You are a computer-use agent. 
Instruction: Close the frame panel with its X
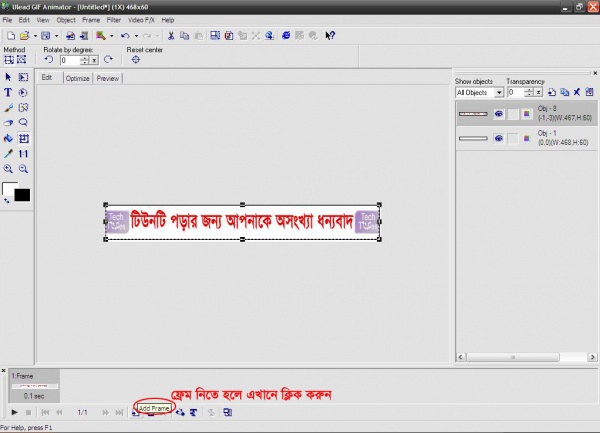[3, 371]
